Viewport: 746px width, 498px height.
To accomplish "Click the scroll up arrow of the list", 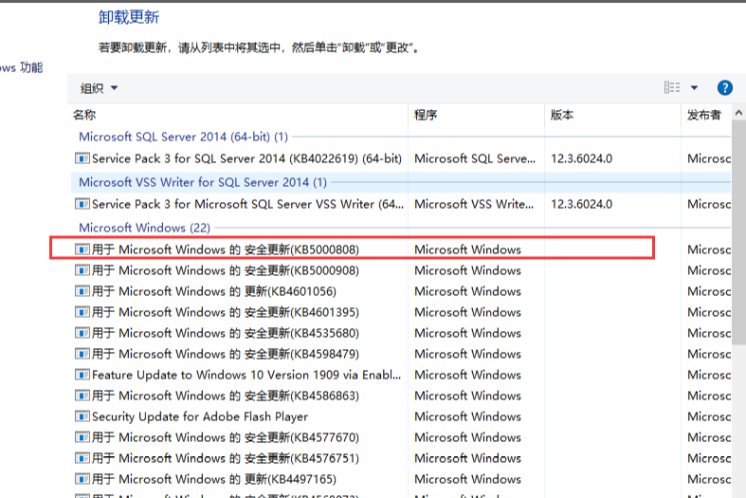I will (x=738, y=113).
